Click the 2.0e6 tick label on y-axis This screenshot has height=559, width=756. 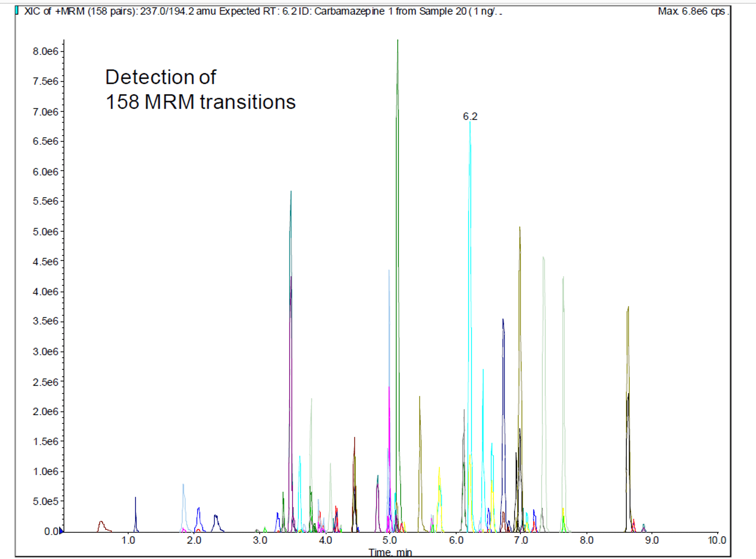pyautogui.click(x=46, y=411)
